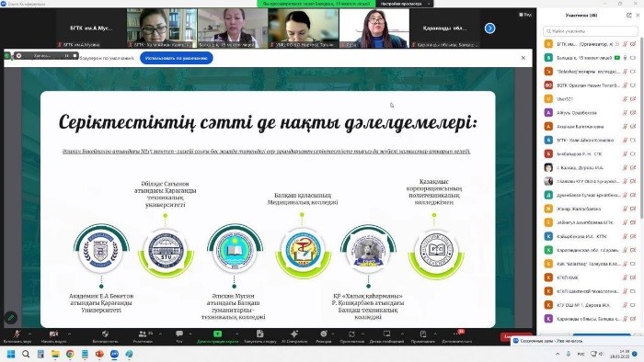This screenshot has width=644, height=362.
Task: Open the Security shield icon
Action: (x=105, y=334)
